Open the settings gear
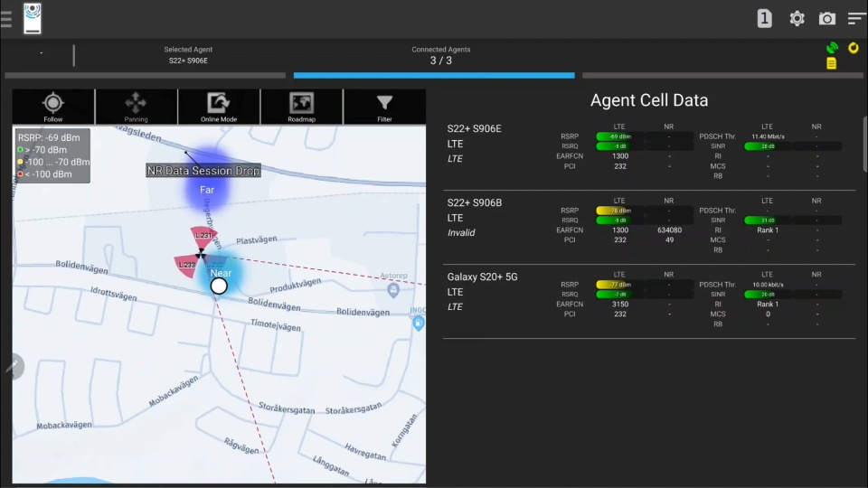 797,19
